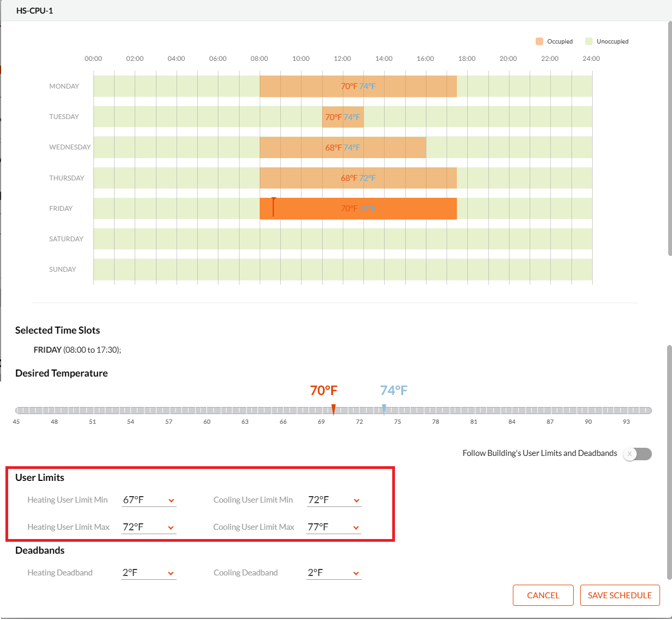672x620 pixels.
Task: Click an unoccupied slot on Saturday's row
Action: [x=326, y=239]
